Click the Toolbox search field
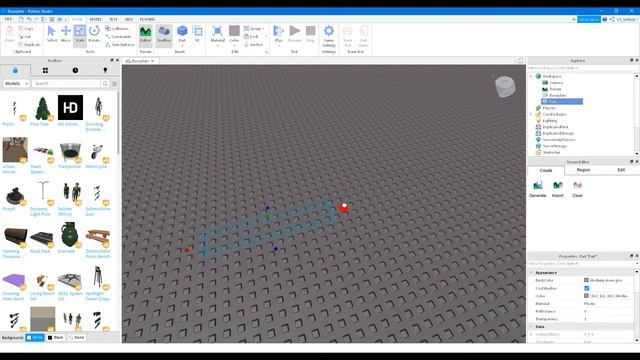This screenshot has width=640, height=360. (x=65, y=83)
